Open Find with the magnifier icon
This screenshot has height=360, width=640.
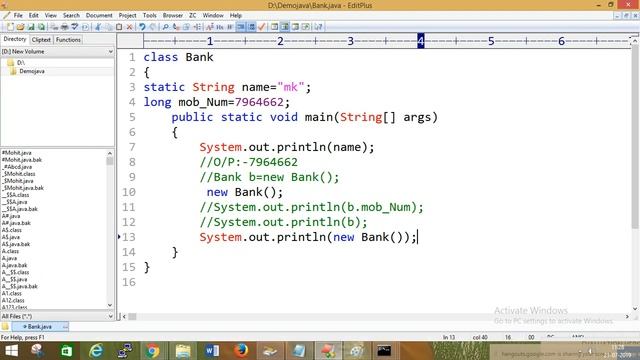165,27
